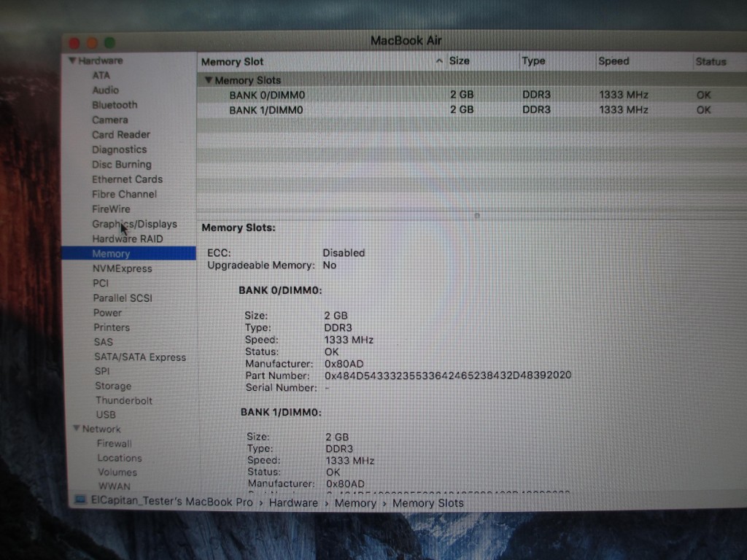Select Graphics/Displays in the sidebar
Screen dimensions: 747x560
[x=134, y=224]
